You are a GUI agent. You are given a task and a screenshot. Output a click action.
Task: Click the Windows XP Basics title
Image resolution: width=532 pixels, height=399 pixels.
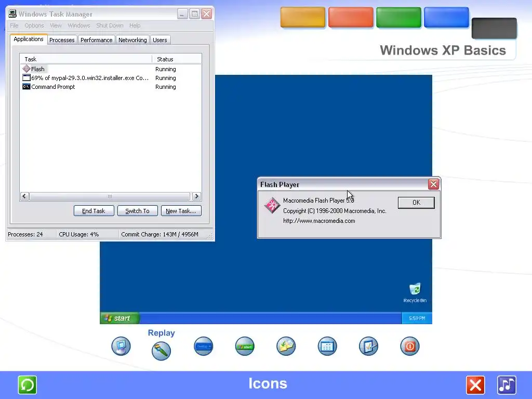(443, 50)
